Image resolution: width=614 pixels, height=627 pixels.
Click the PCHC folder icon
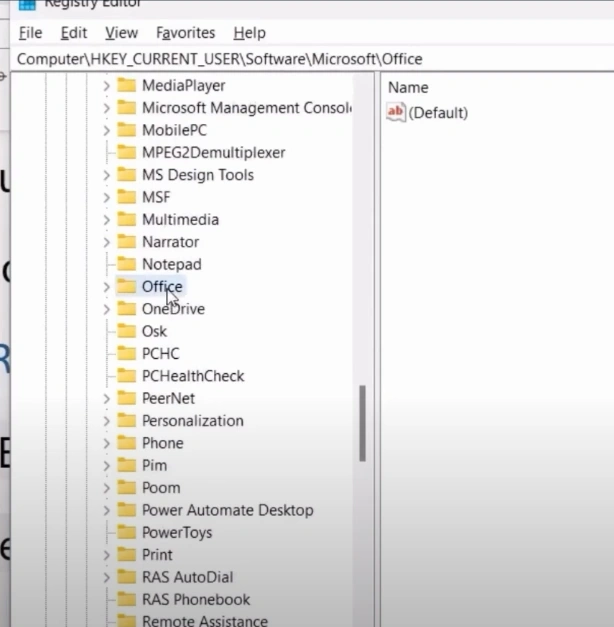126,353
